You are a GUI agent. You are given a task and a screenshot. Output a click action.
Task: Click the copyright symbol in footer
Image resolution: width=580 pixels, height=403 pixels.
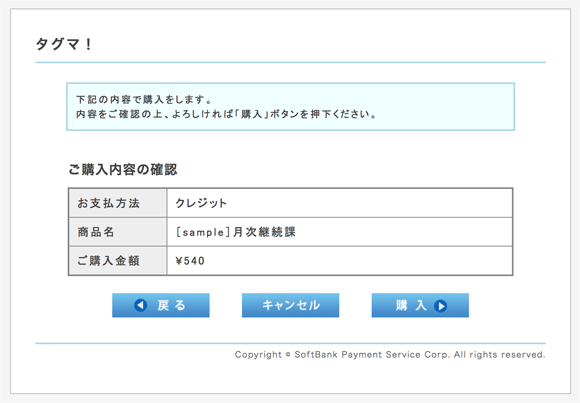pos(288,355)
